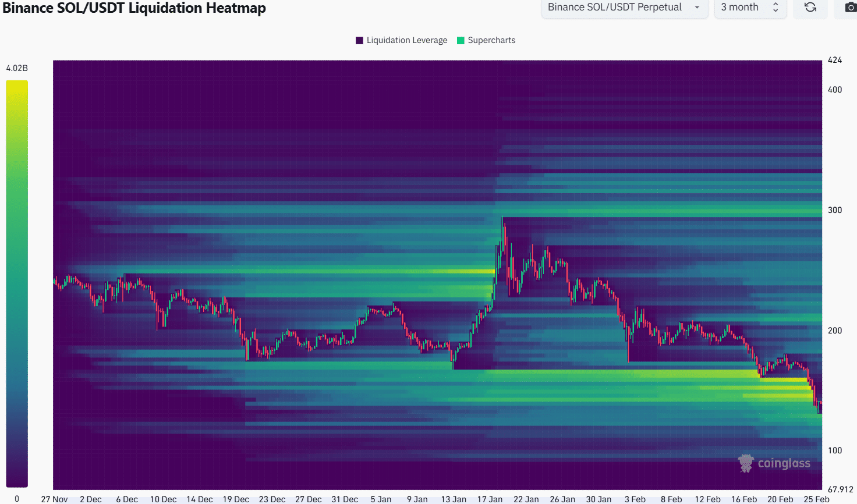Image resolution: width=857 pixels, height=504 pixels.
Task: Click the liquidation leverage color scale bar
Action: [x=17, y=283]
